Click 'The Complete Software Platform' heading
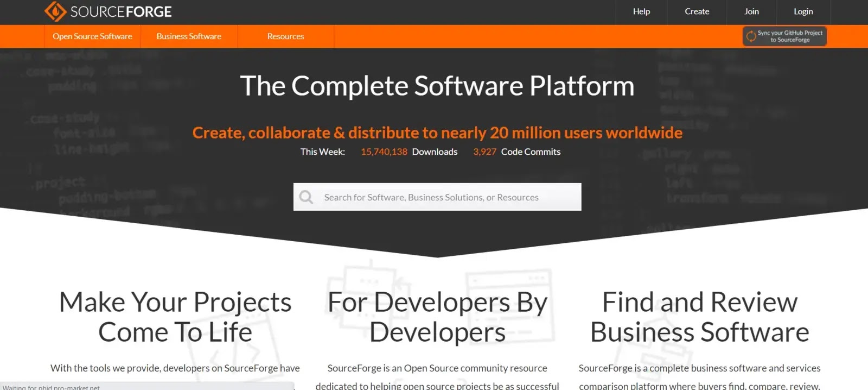The width and height of the screenshot is (868, 390). [437, 86]
